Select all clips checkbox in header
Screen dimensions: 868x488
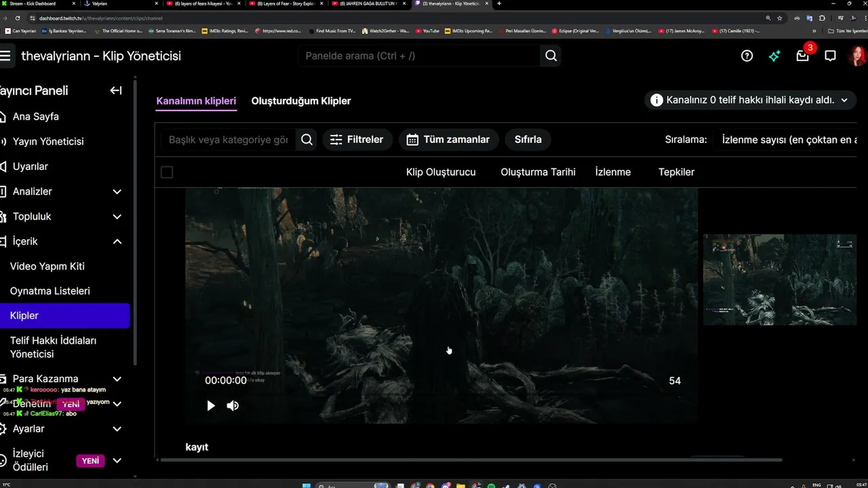coord(167,172)
